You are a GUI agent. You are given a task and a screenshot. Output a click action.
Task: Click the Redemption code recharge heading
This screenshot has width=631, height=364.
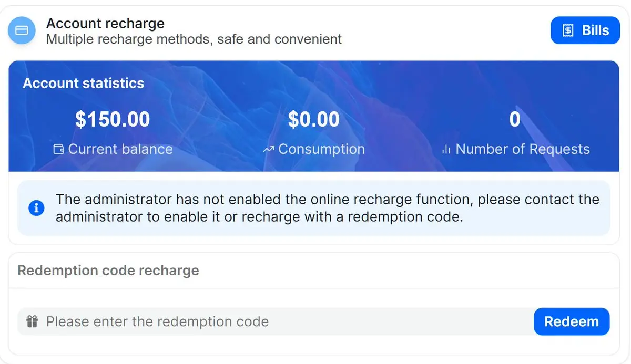click(108, 271)
